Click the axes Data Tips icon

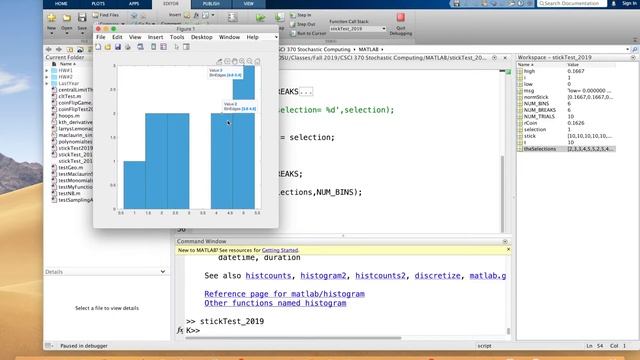click(227, 61)
